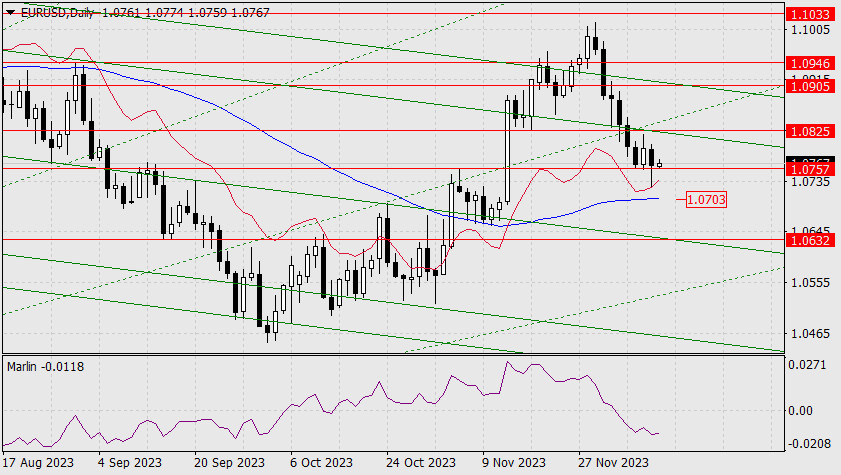841x475 pixels.
Task: Click the 9 Nov 2023 date label
Action: pyautogui.click(x=514, y=462)
